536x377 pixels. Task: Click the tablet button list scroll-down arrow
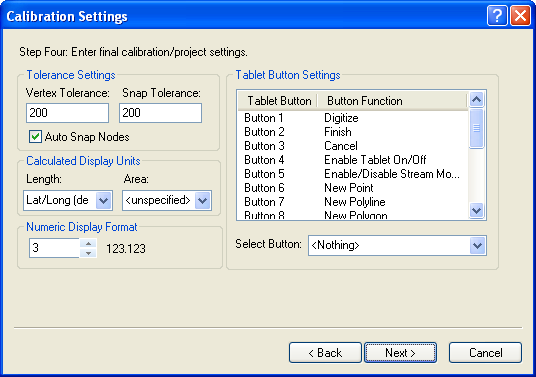tap(477, 210)
